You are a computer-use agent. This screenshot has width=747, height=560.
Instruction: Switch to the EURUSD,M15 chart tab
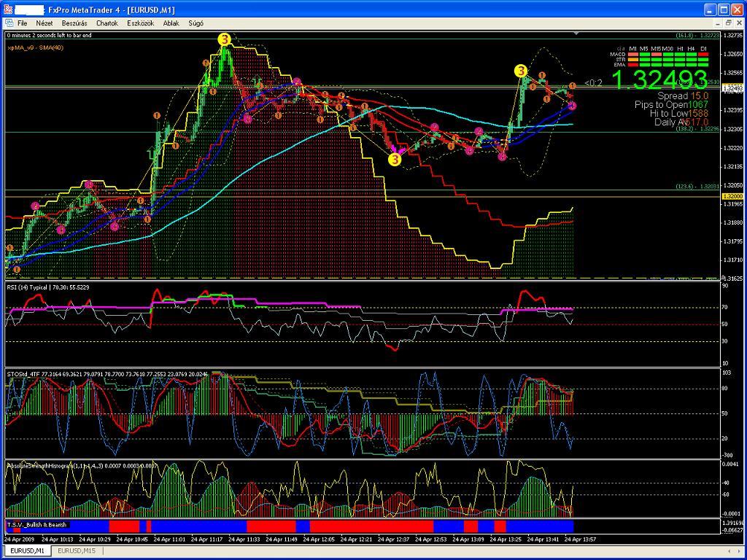click(x=77, y=551)
